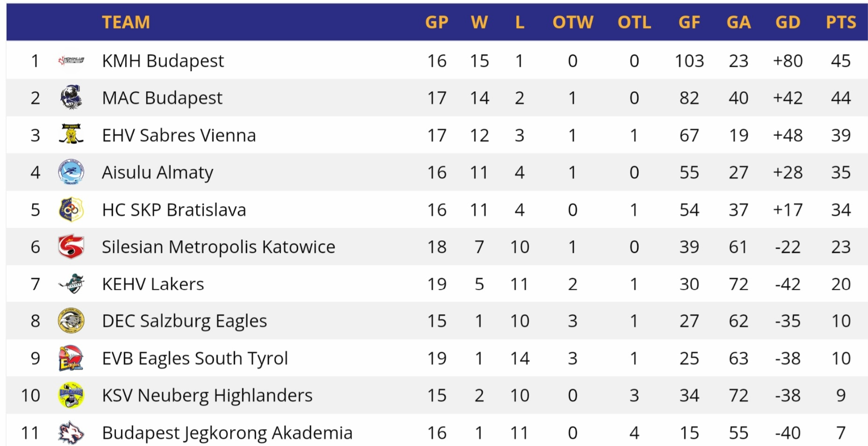Viewport: 868px width, 446px height.
Task: Open the EHV Sabres Vienna logo
Action: [x=71, y=135]
